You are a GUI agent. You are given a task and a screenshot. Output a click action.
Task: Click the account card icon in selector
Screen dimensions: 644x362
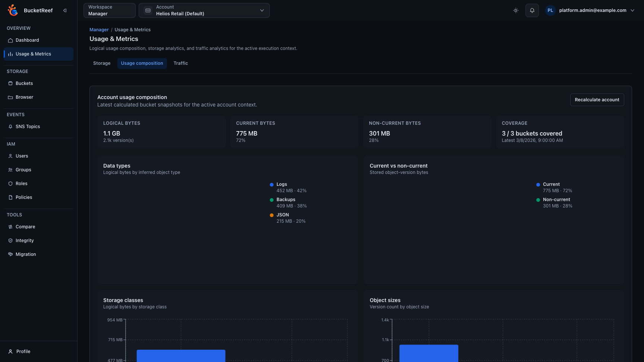point(148,10)
